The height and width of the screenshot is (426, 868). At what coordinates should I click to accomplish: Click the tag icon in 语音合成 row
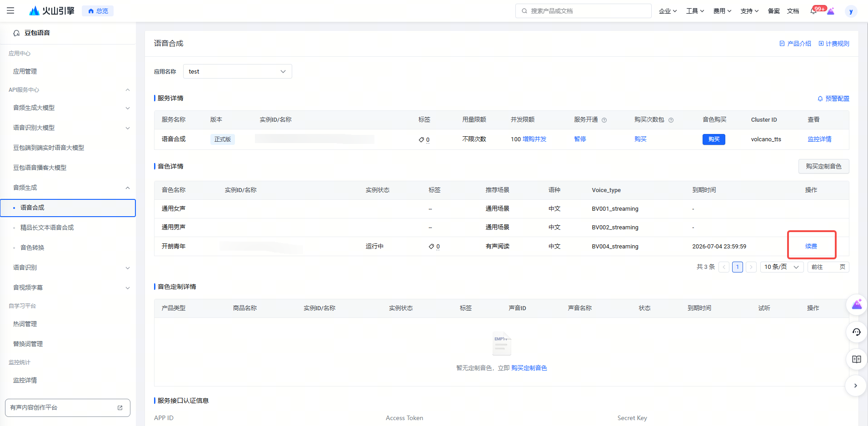click(421, 139)
